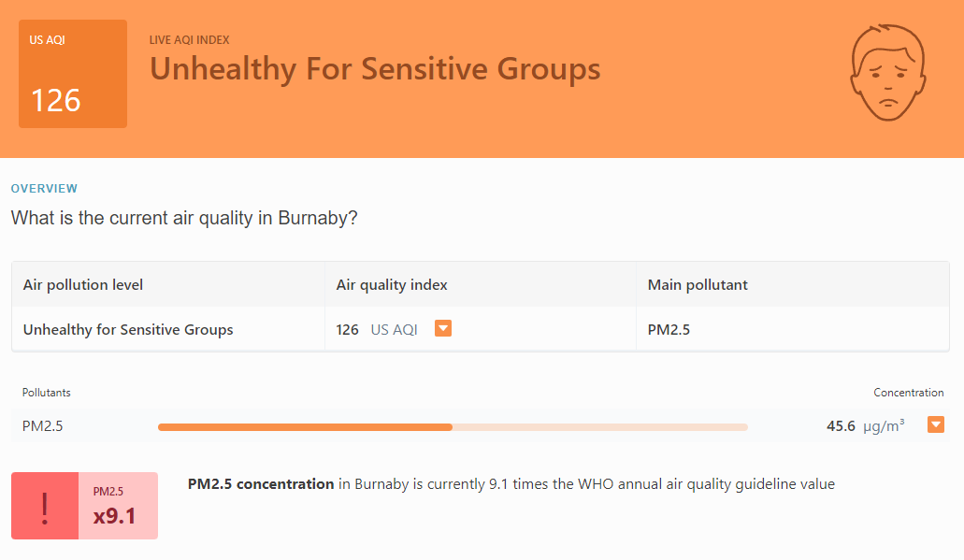Screen dimensions: 964x560
Task: Click the 126 US AQI value in table
Action: (377, 329)
